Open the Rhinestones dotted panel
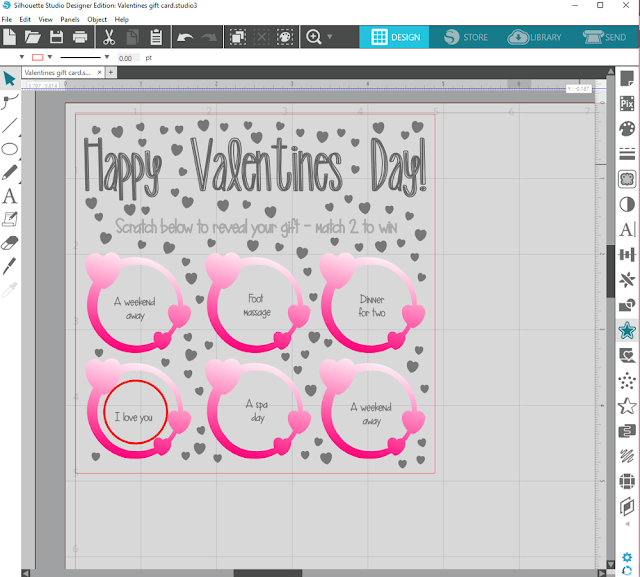Viewport: 640px width, 577px height. click(x=627, y=381)
